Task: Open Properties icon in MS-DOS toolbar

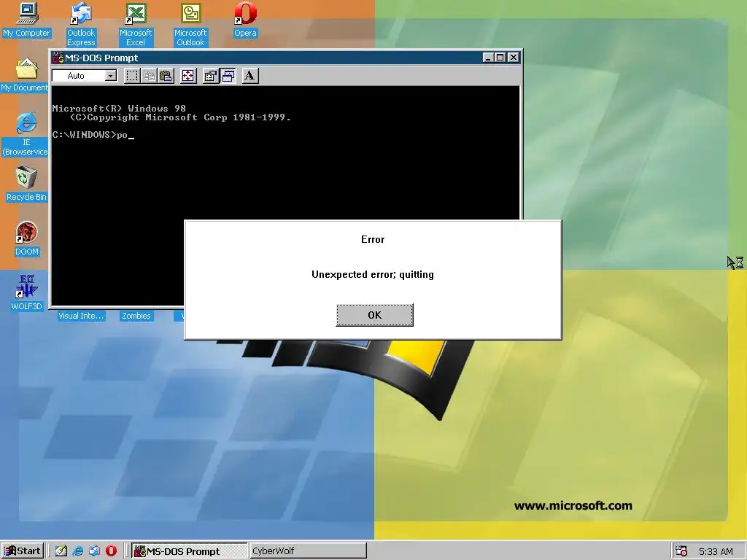Action: point(210,76)
